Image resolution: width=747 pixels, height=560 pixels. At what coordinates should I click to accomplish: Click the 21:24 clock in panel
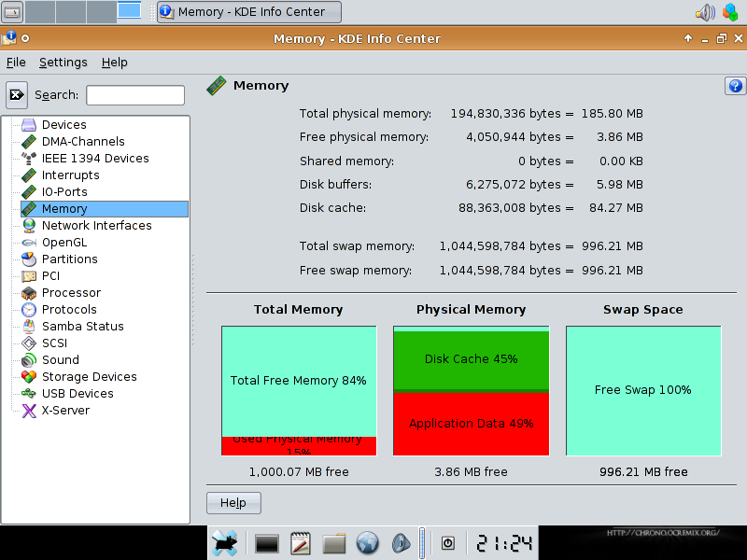(504, 543)
